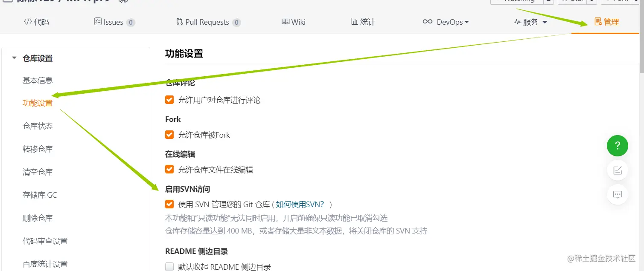Go to the Wiki tab
644x271 pixels.
click(294, 22)
